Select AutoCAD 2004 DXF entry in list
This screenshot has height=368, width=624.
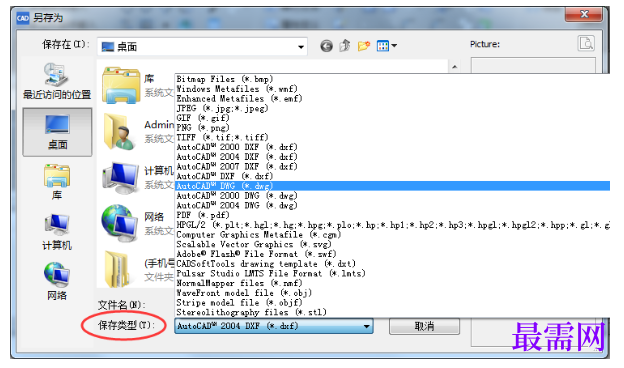(x=237, y=157)
